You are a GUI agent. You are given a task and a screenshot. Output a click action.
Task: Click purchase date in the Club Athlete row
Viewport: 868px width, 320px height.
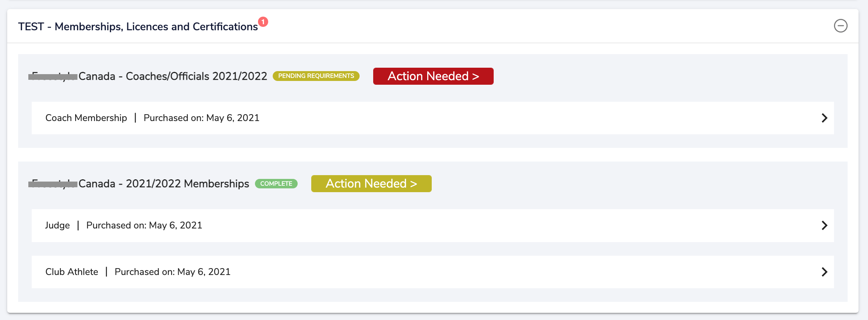pos(172,272)
